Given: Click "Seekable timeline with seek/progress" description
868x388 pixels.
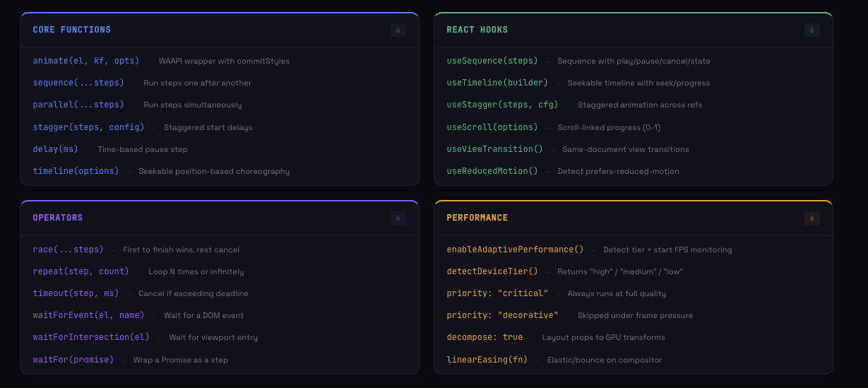Looking at the screenshot, I should coord(638,83).
